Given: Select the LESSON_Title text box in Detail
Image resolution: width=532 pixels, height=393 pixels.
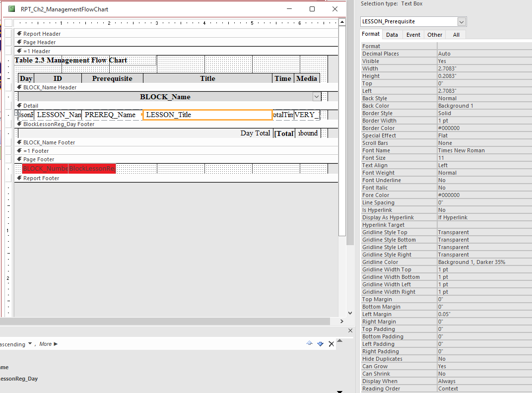Looking at the screenshot, I should [x=207, y=114].
